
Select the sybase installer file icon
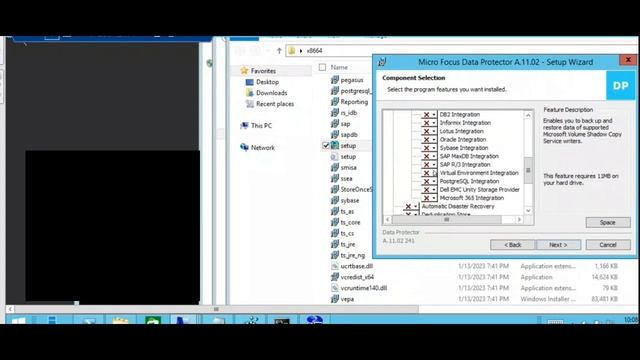coord(335,200)
